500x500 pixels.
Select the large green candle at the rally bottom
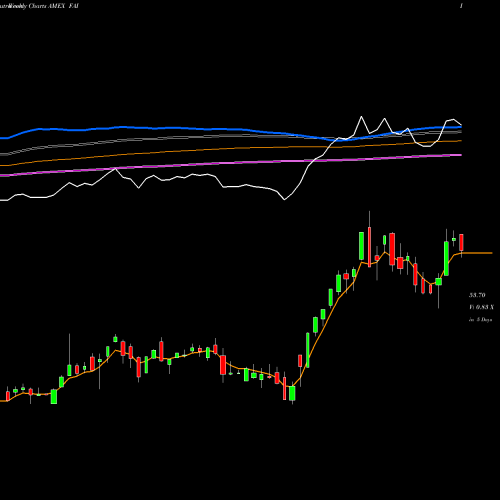pos(292,393)
